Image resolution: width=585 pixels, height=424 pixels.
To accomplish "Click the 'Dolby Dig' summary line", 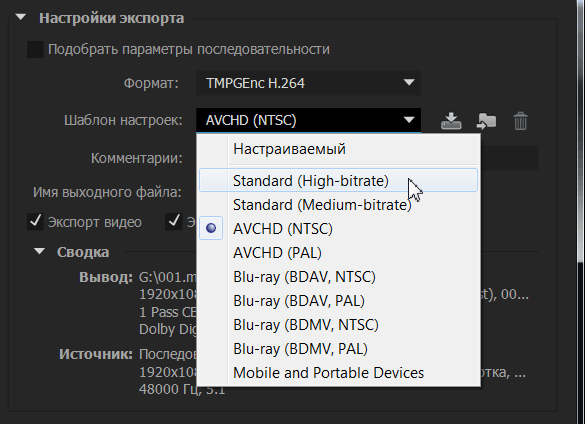I will 168,329.
